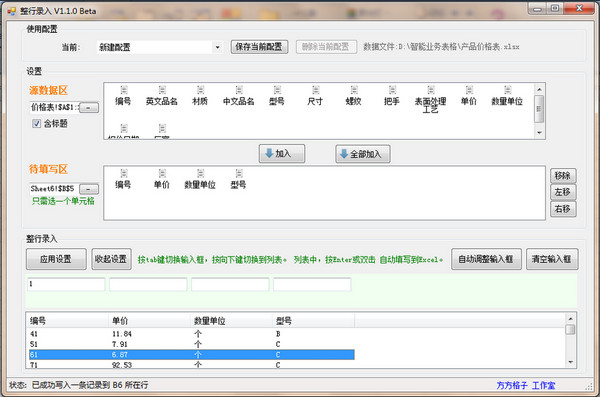Click the 自动调整输入框 button
The image size is (600, 397).
tap(486, 259)
